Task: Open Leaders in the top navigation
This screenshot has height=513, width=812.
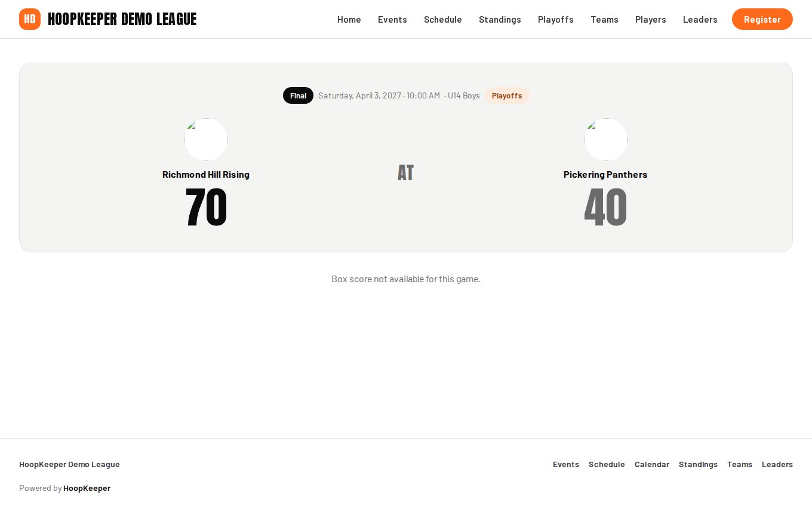Action: click(700, 20)
